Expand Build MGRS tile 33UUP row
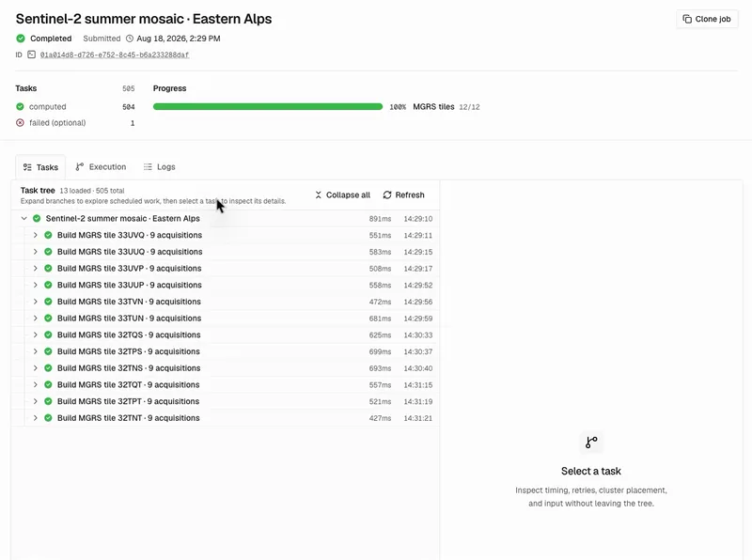 coord(35,286)
